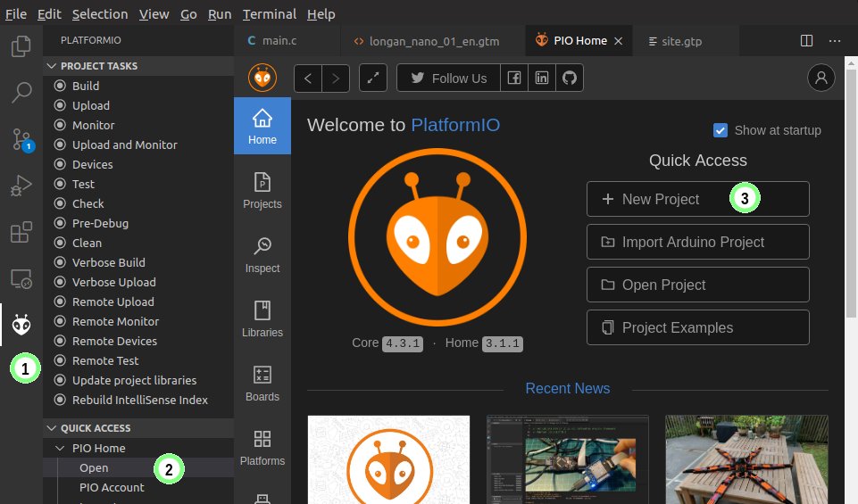The image size is (858, 504).
Task: Open the Source Control view
Action: point(21,139)
